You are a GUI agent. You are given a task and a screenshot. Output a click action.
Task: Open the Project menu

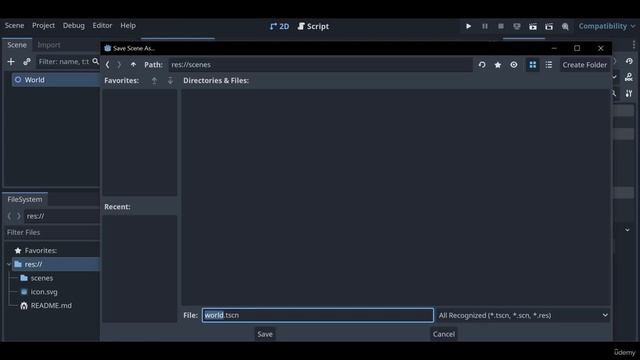pos(43,25)
